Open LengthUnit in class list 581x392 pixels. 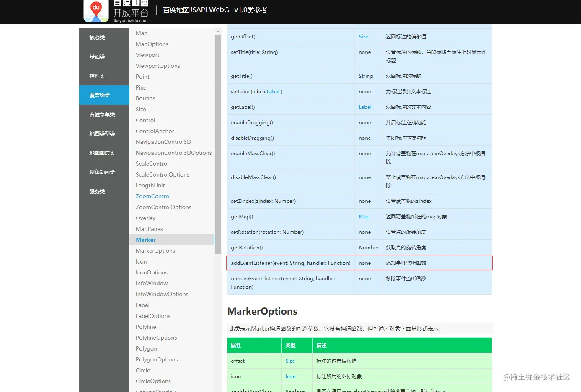(x=150, y=185)
